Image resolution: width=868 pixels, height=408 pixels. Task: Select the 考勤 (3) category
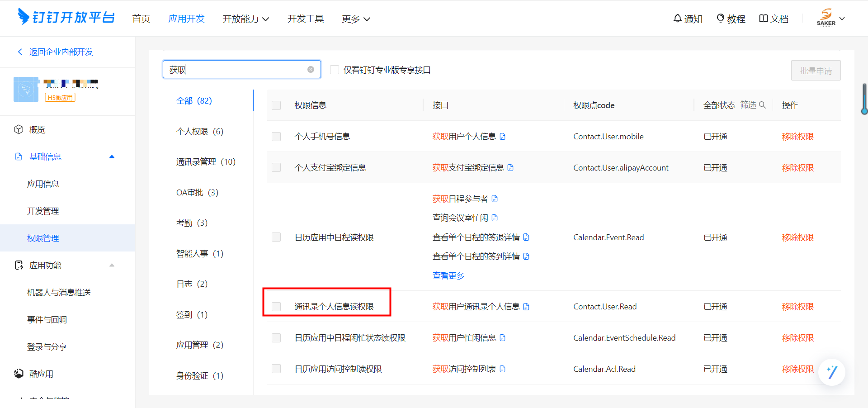point(192,223)
